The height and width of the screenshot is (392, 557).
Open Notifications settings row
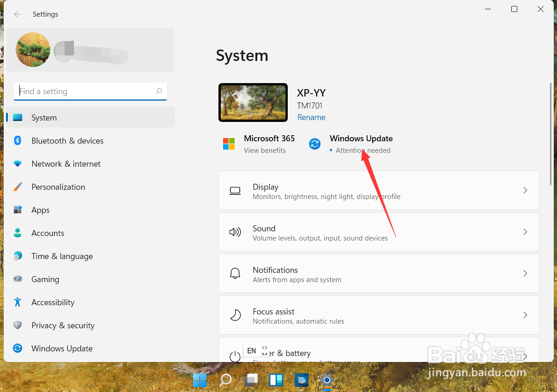pos(379,273)
